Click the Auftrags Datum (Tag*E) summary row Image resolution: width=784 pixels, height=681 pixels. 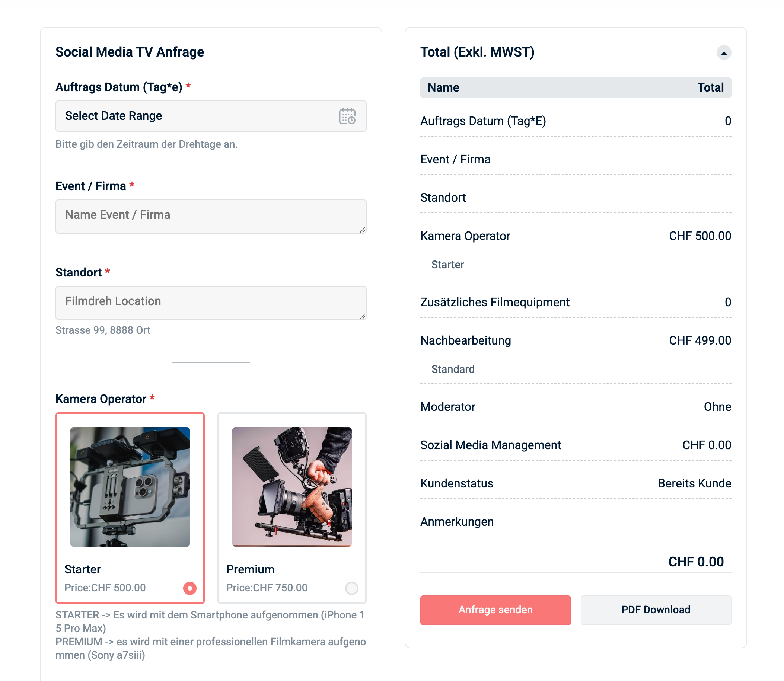(575, 121)
